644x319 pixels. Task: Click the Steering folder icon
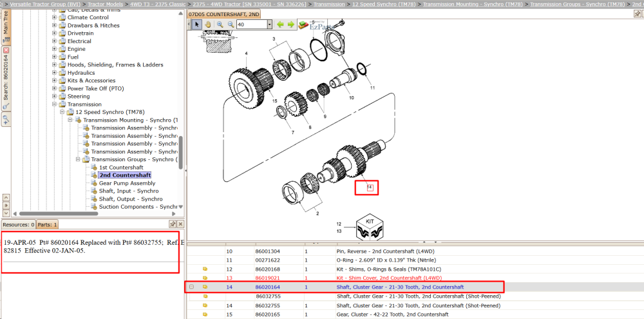pyautogui.click(x=62, y=97)
